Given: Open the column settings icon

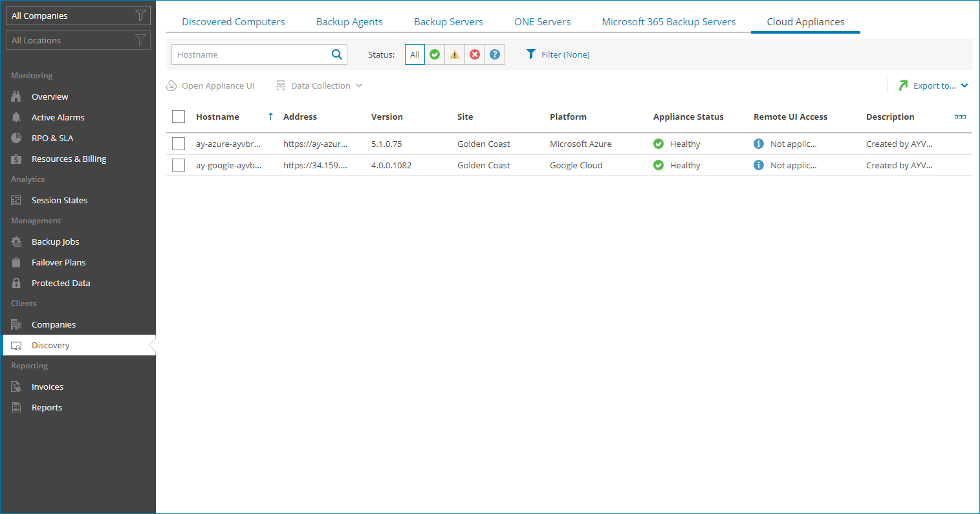Looking at the screenshot, I should point(960,117).
